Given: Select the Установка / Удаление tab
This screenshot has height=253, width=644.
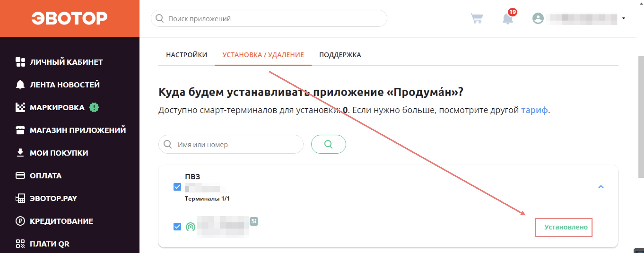Looking at the screenshot, I should coord(263,55).
